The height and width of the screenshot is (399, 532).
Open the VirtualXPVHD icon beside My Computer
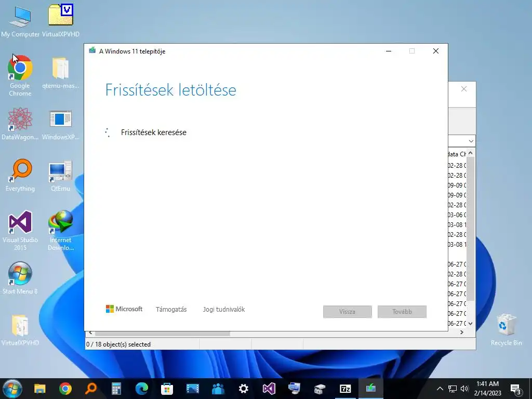[x=61, y=21]
